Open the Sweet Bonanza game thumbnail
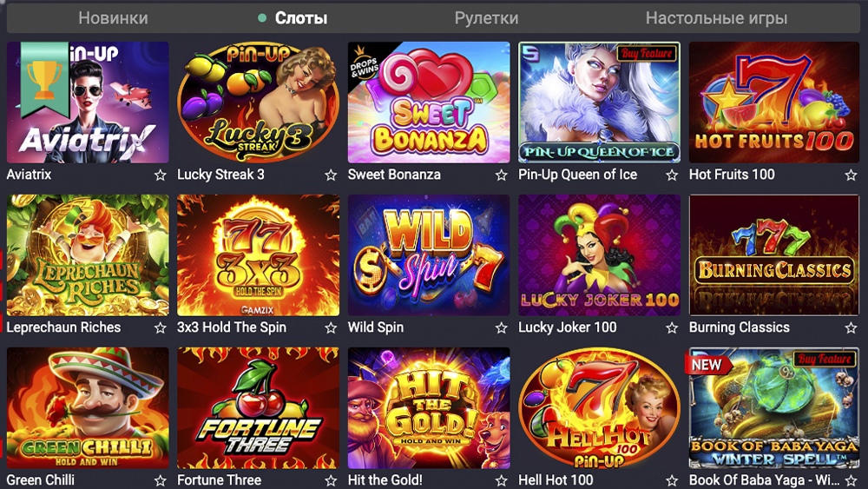 point(429,102)
